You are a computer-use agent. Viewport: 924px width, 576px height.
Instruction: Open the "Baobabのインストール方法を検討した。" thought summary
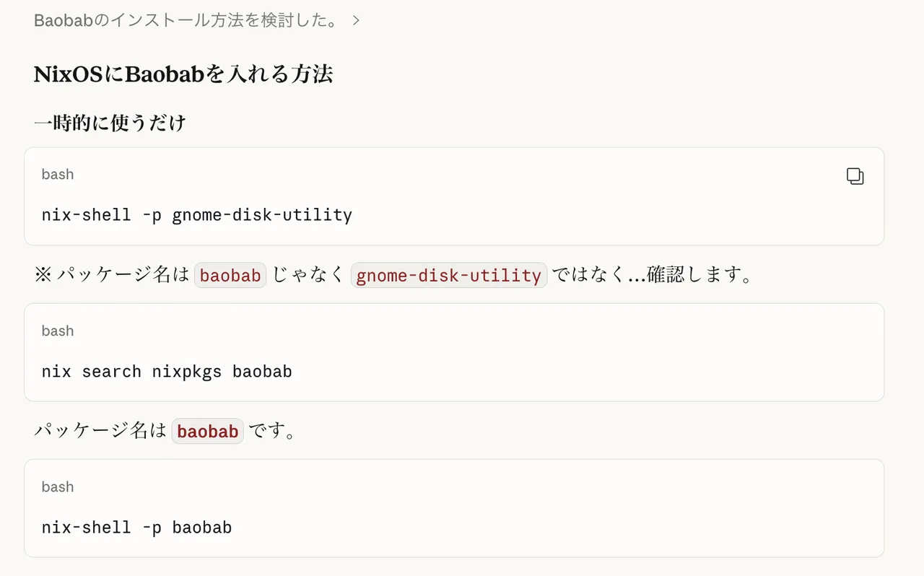[x=186, y=20]
